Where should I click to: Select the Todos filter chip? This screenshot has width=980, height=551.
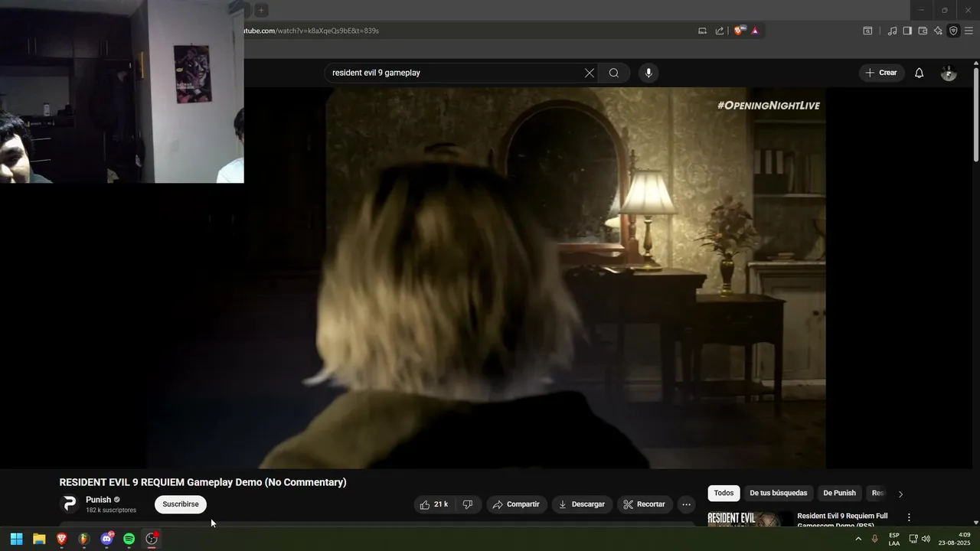click(724, 493)
